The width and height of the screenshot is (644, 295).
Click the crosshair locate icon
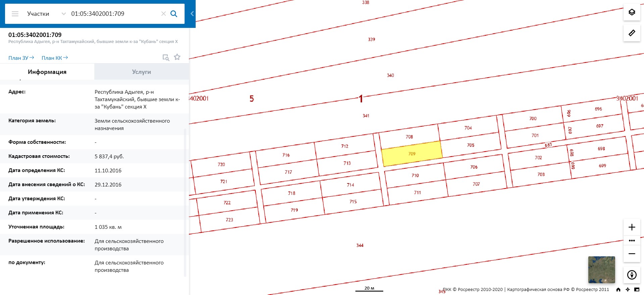coord(628,290)
